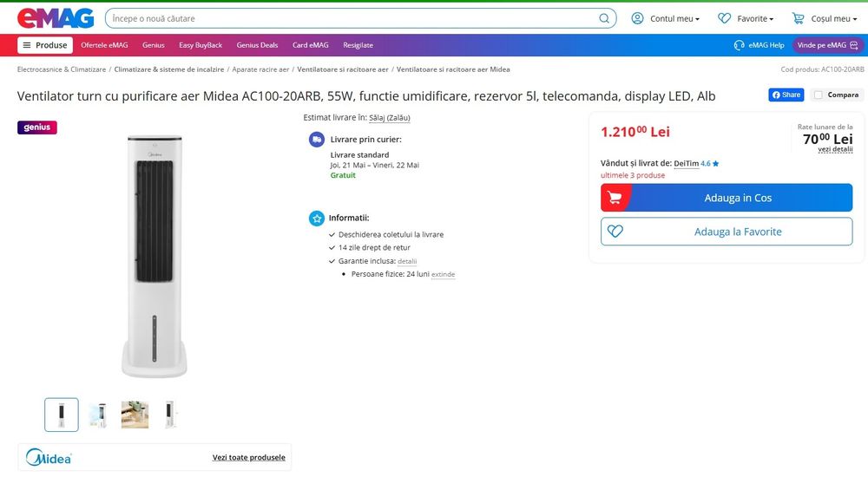Open the eMAG logo homepage
Viewport: 868px width, 477px height.
(56, 18)
